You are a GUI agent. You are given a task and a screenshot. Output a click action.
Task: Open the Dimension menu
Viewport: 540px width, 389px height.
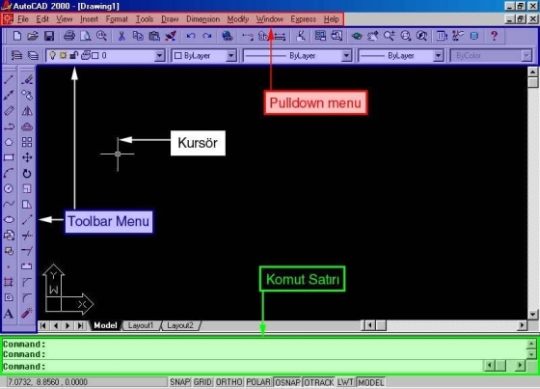203,19
